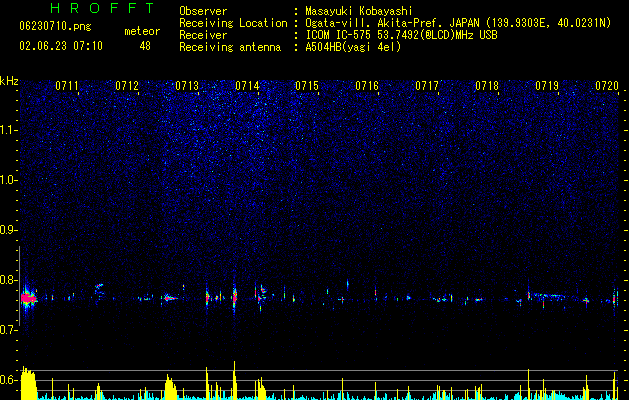Viewport: 629px width, 400px height.
Task: Click the 0717 time marker
Action: 427,86
